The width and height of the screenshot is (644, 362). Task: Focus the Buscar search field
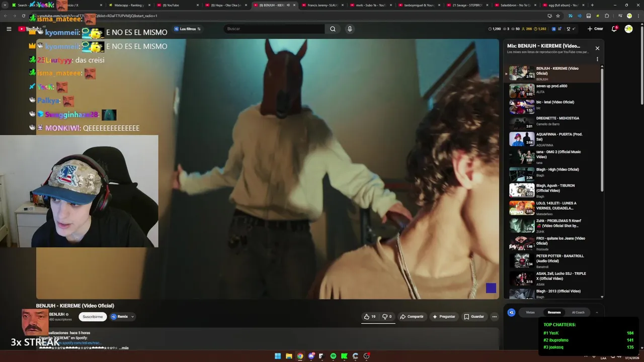point(274,29)
